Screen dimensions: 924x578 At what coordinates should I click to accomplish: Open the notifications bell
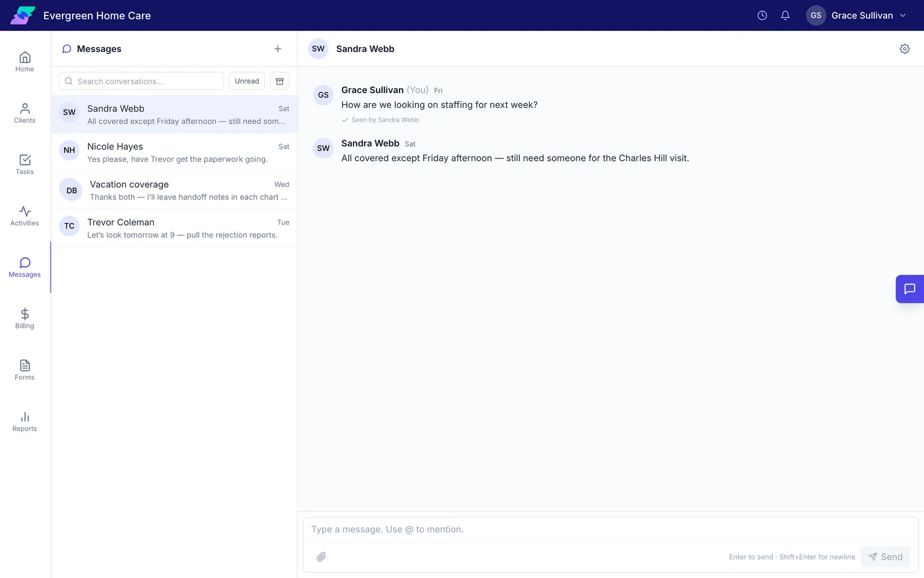coord(785,16)
